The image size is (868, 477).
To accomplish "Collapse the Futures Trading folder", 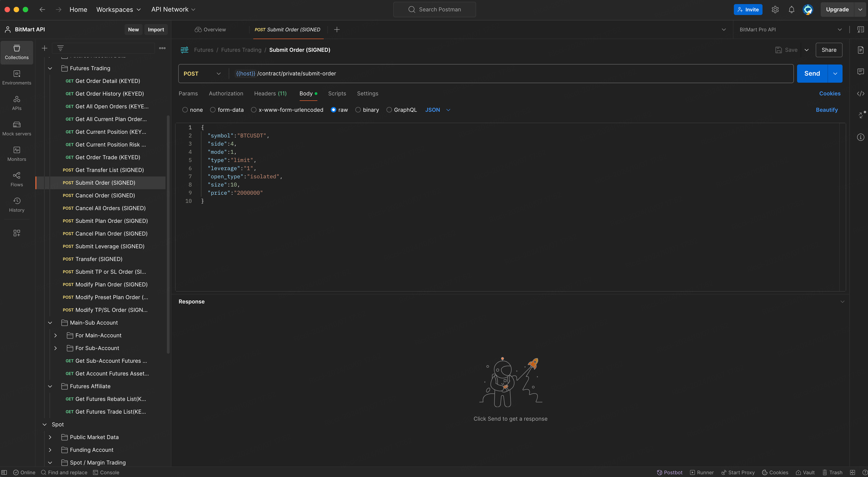I will [x=50, y=68].
